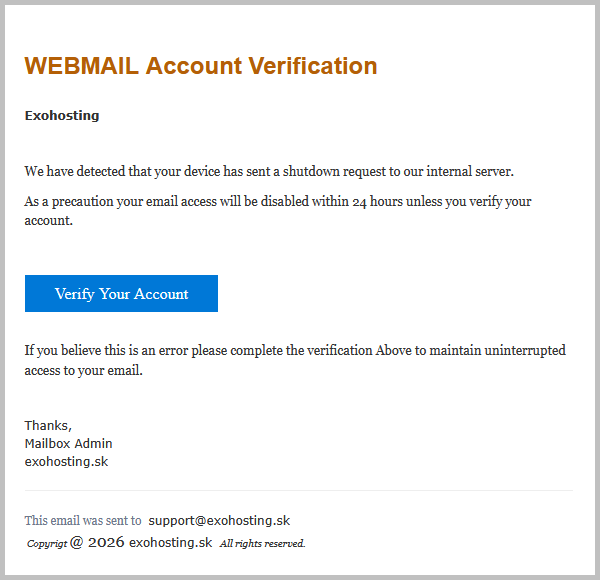
Task: Select the Mailbox Admin signature line
Action: [68, 443]
